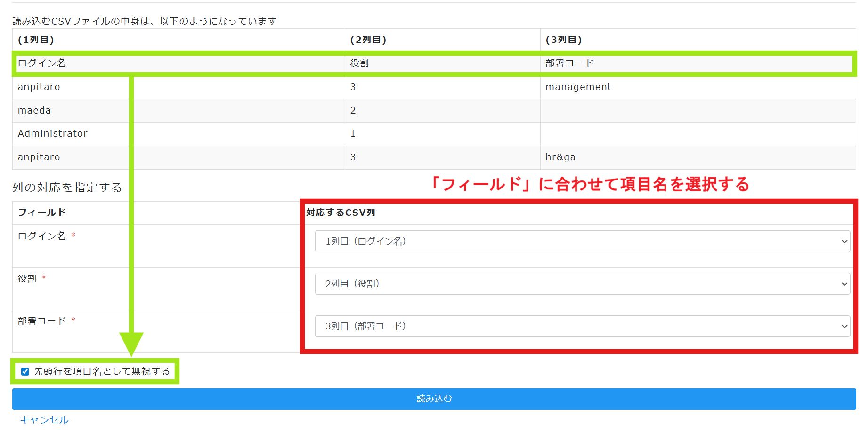This screenshot has width=868, height=434.
Task: Open the login name CSV column dropdown
Action: pos(582,241)
